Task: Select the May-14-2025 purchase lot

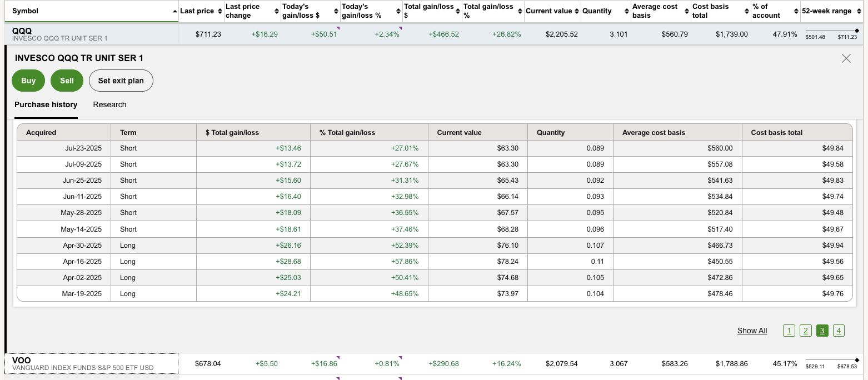Action: (435, 229)
